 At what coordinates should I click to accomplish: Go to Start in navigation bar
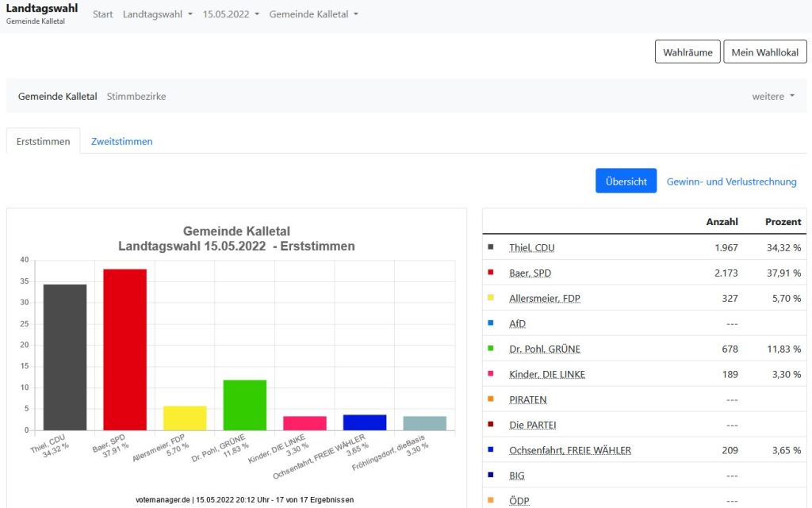pyautogui.click(x=102, y=14)
